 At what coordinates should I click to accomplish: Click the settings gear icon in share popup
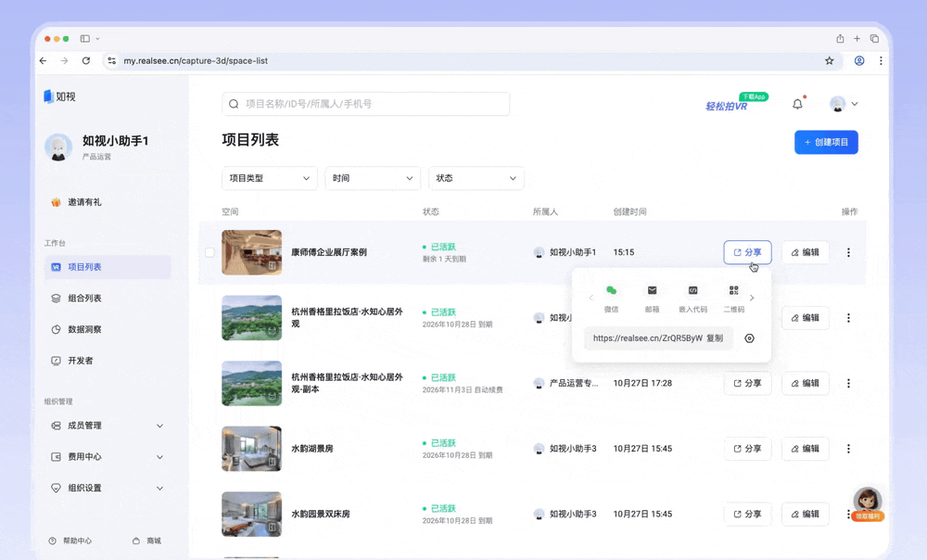click(x=749, y=338)
